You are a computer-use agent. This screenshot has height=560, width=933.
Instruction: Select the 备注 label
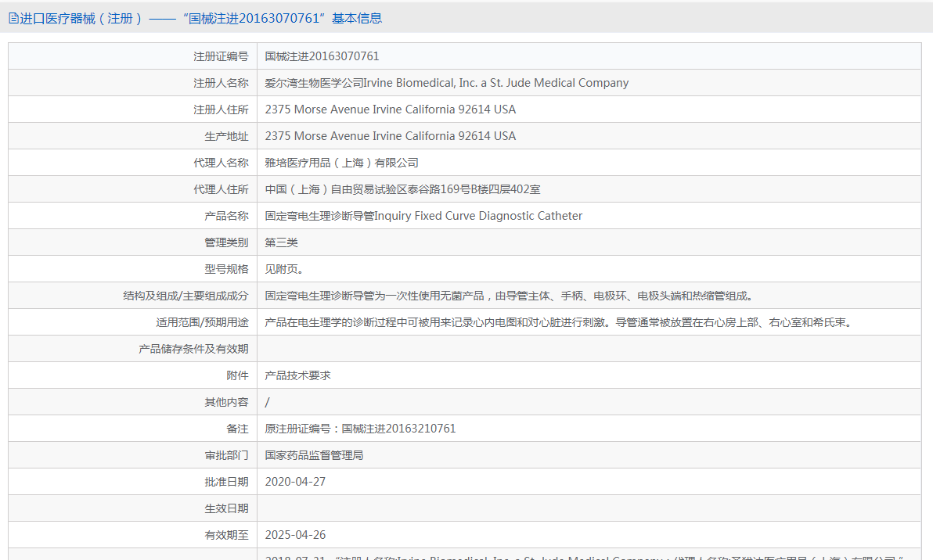click(x=237, y=429)
